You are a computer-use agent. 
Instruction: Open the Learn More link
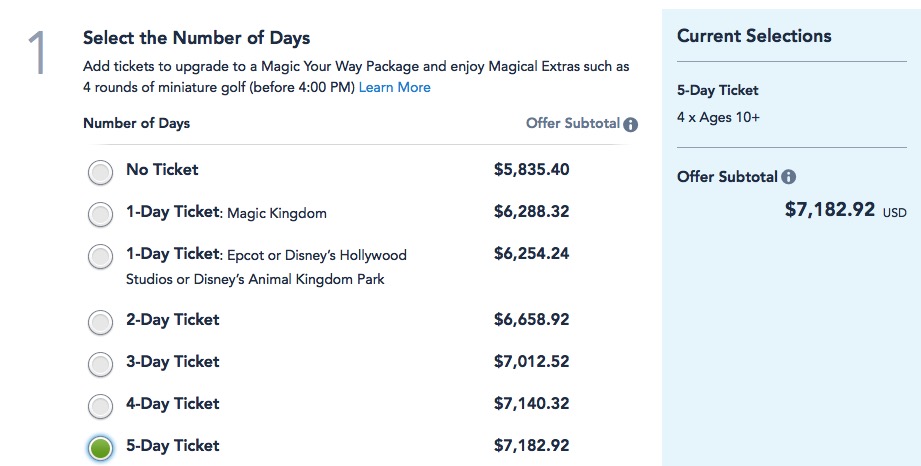pos(395,87)
